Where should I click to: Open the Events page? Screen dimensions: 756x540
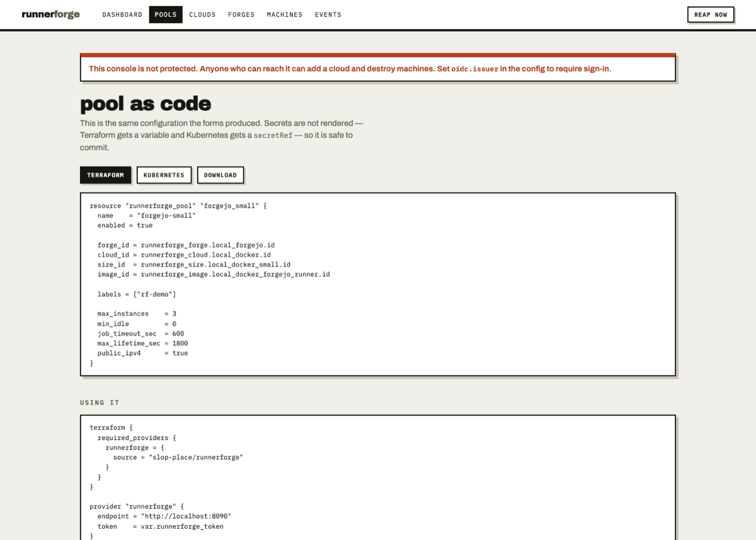pyautogui.click(x=328, y=14)
